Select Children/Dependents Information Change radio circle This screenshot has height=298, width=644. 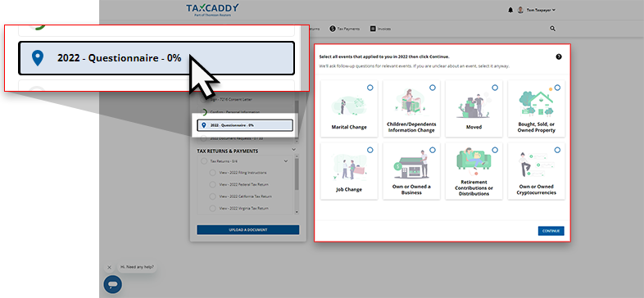(x=433, y=88)
